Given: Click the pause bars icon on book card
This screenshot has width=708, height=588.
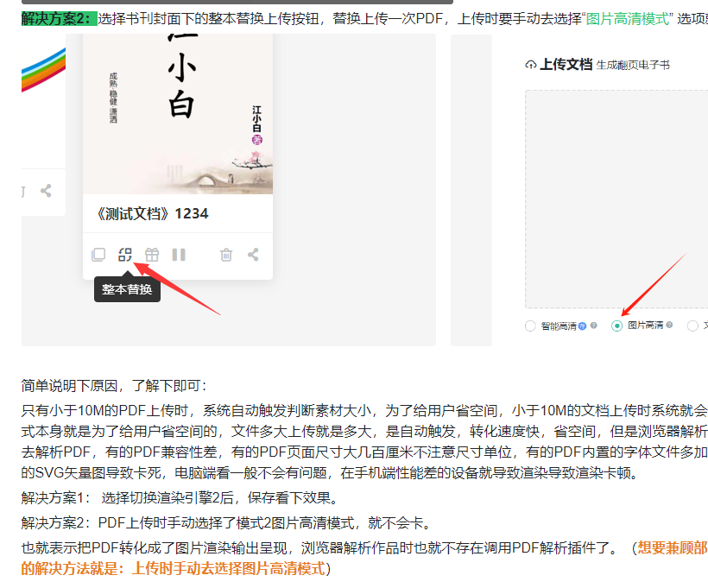Looking at the screenshot, I should click(179, 255).
